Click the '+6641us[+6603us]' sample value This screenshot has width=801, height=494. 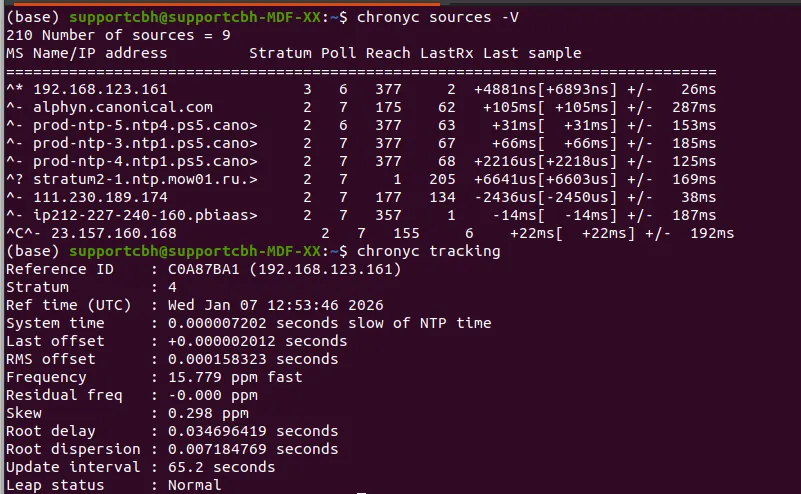pyautogui.click(x=546, y=179)
